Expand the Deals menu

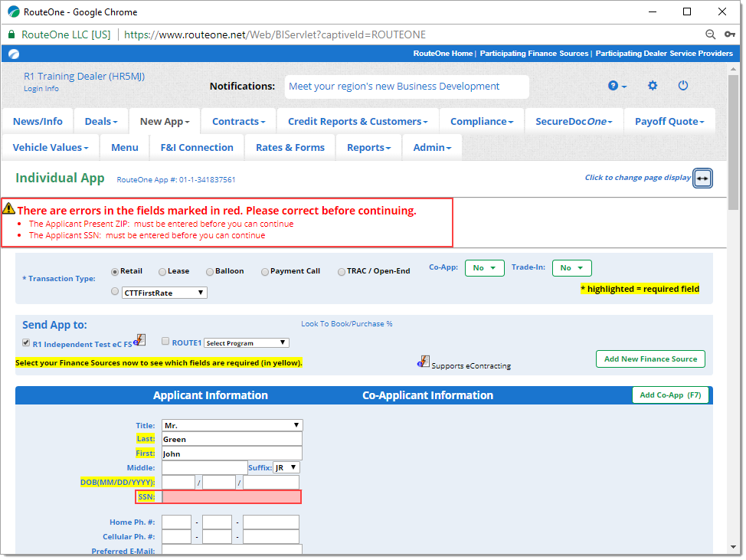pyautogui.click(x=101, y=121)
